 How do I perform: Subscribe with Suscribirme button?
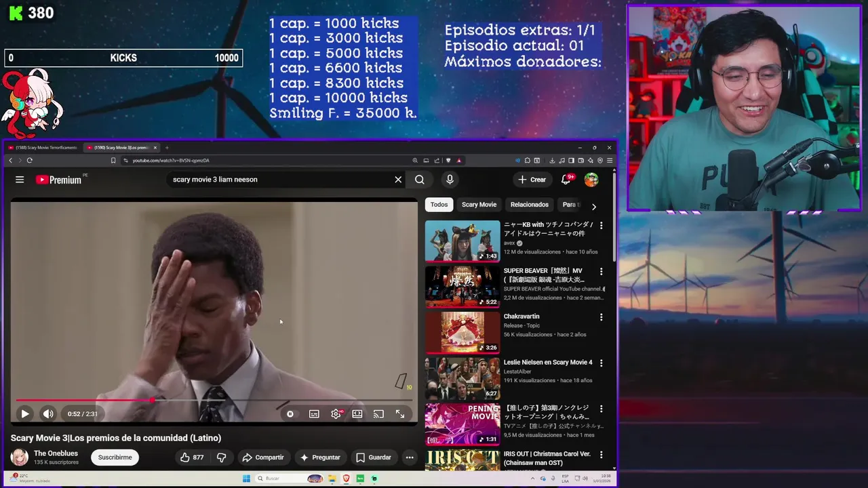(115, 457)
